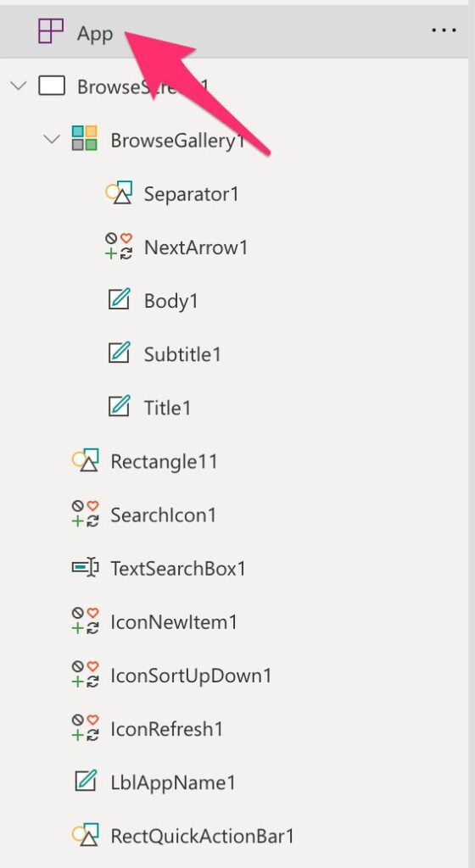Click the RectQuickActionBar1 shape icon

(x=86, y=835)
